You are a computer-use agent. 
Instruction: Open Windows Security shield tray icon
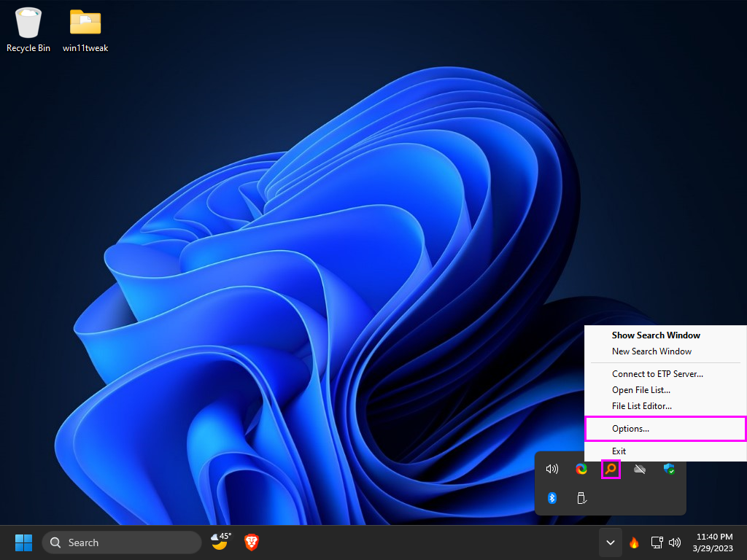pos(669,469)
